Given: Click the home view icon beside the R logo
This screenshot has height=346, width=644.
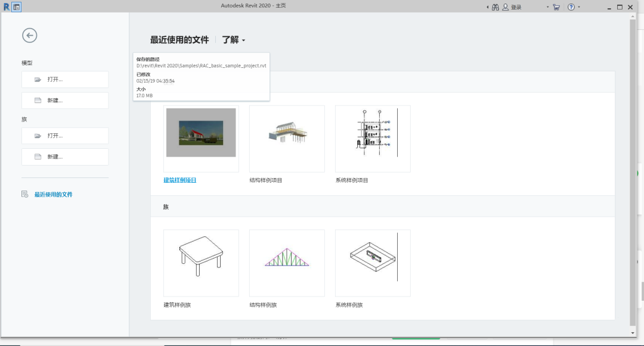Looking at the screenshot, I should tap(17, 7).
